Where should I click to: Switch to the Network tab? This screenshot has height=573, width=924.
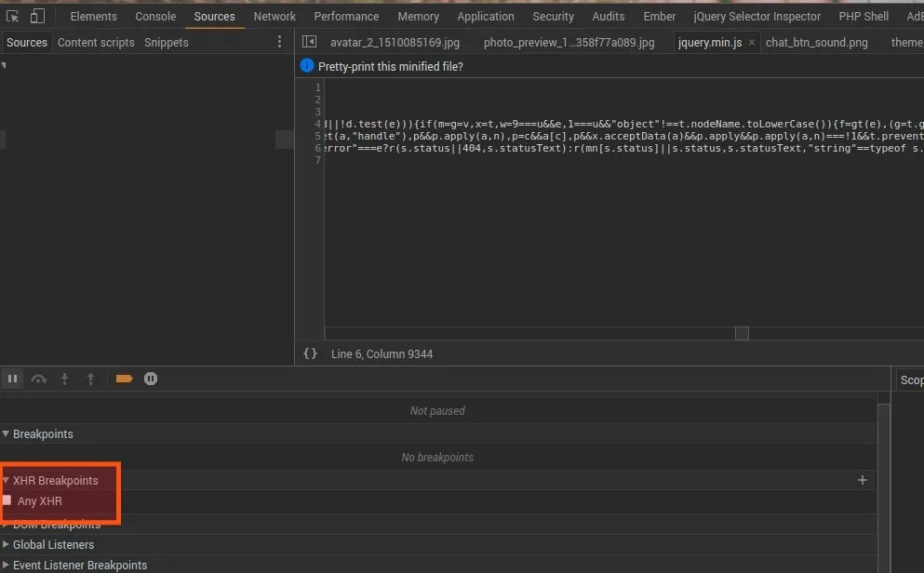point(275,16)
